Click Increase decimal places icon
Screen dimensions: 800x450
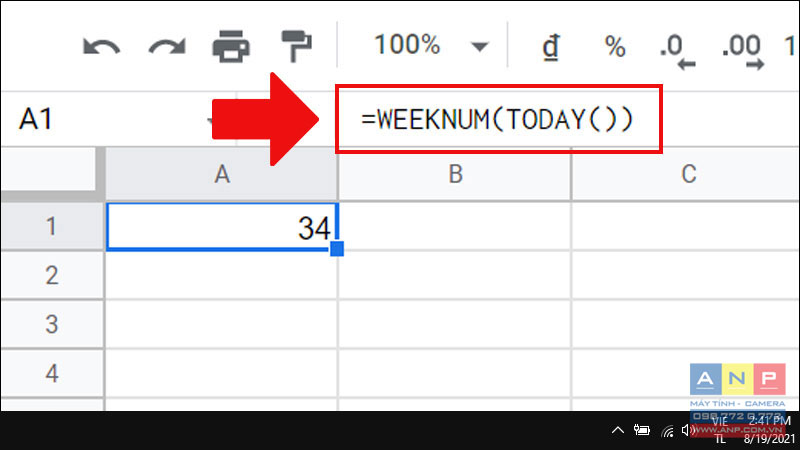point(744,48)
